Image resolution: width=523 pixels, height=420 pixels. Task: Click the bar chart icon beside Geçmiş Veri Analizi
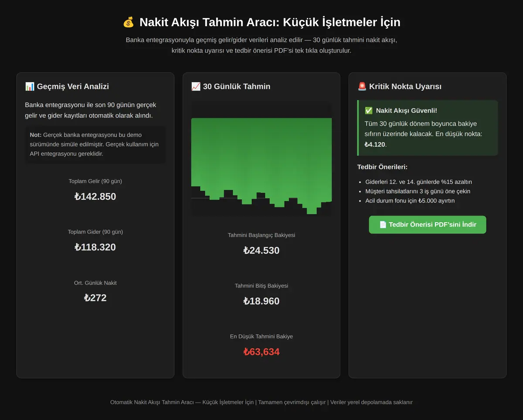(x=30, y=86)
